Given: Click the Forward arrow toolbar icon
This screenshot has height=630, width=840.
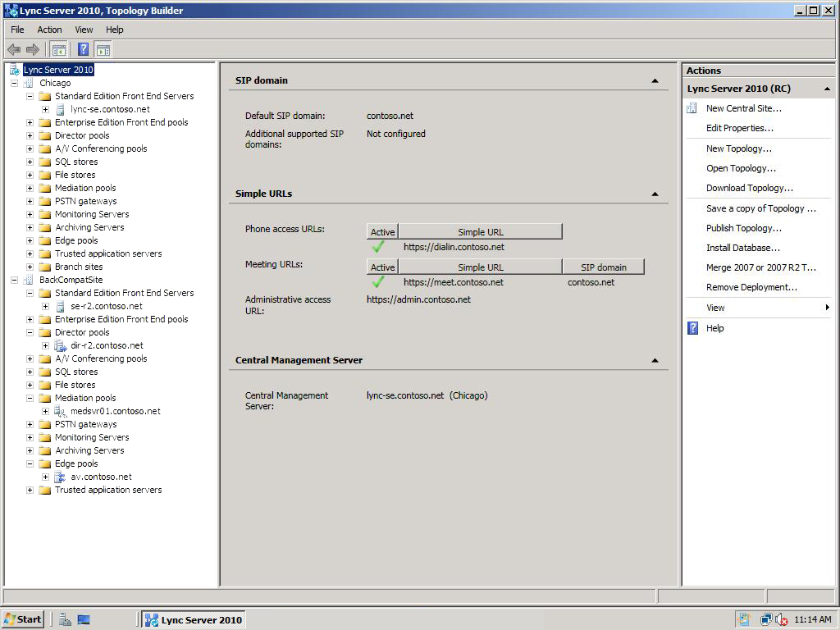Looking at the screenshot, I should click(33, 50).
